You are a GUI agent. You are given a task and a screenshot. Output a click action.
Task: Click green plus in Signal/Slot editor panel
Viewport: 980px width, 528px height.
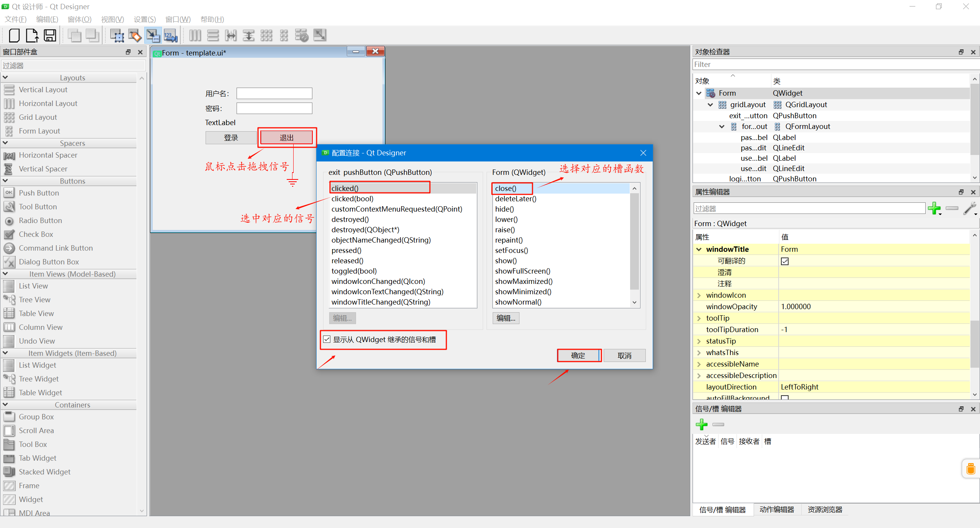click(701, 424)
